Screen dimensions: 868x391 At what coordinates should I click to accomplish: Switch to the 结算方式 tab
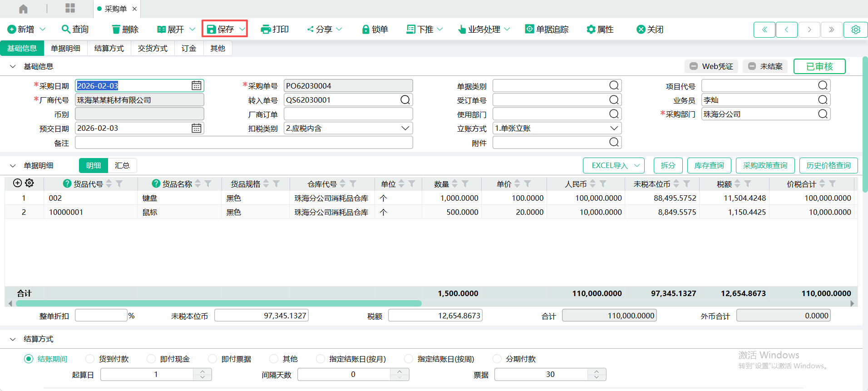[109, 48]
